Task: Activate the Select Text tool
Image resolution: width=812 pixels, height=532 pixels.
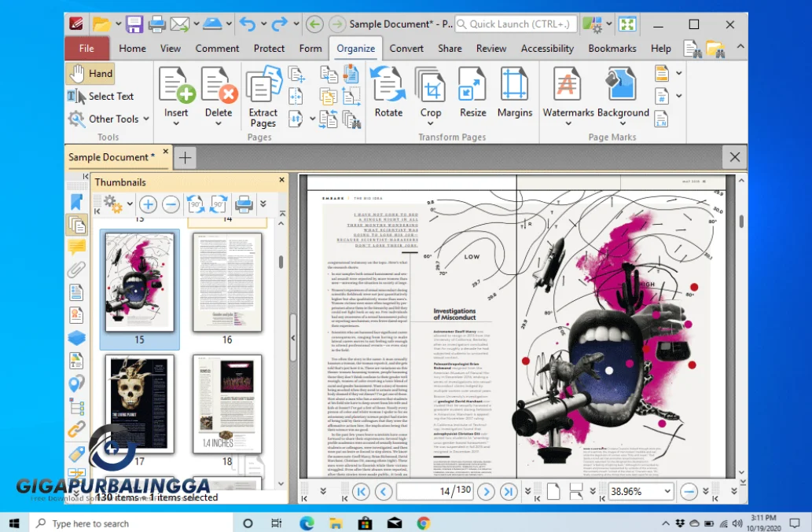Action: coord(101,96)
